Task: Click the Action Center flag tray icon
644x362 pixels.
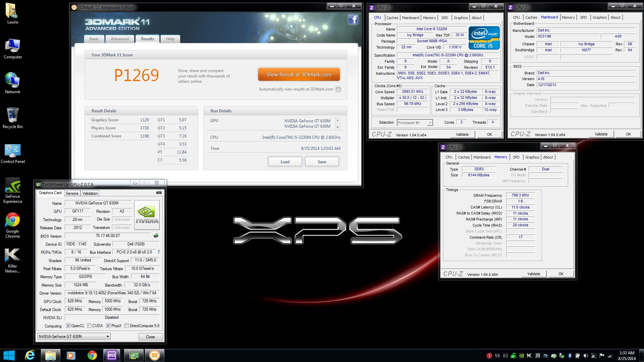Action: (x=602, y=356)
